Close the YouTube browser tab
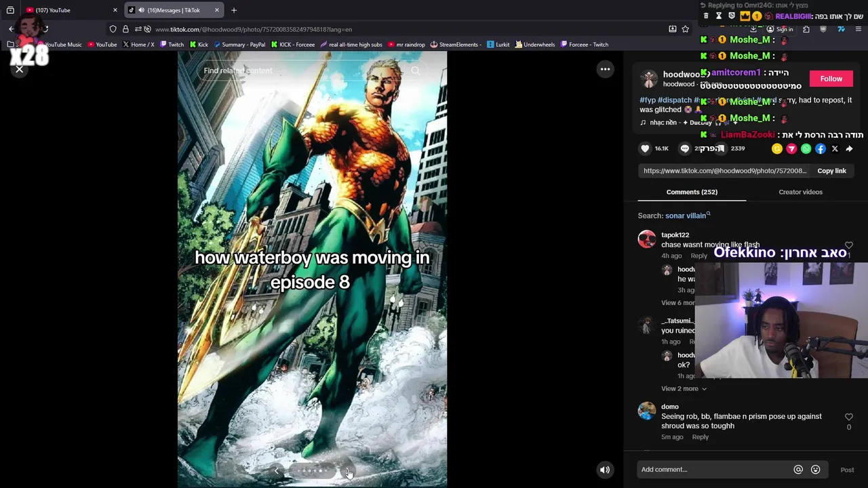Screen dimensions: 868x488 (x=115, y=10)
